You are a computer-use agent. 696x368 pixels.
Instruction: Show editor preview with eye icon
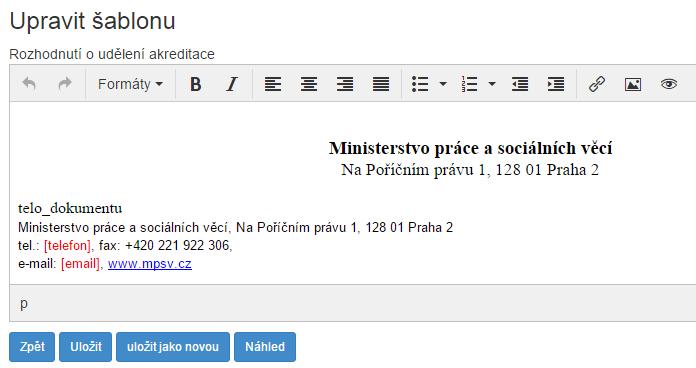(x=668, y=83)
